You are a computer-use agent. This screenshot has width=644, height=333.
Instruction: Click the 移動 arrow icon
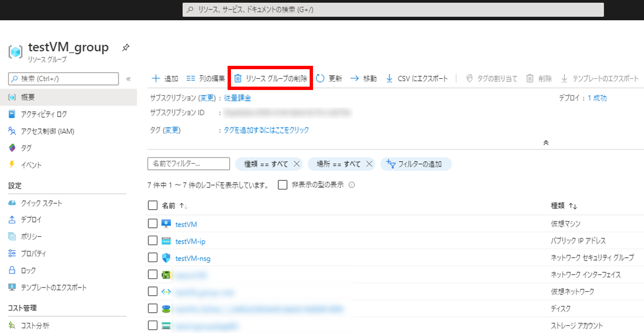click(355, 79)
